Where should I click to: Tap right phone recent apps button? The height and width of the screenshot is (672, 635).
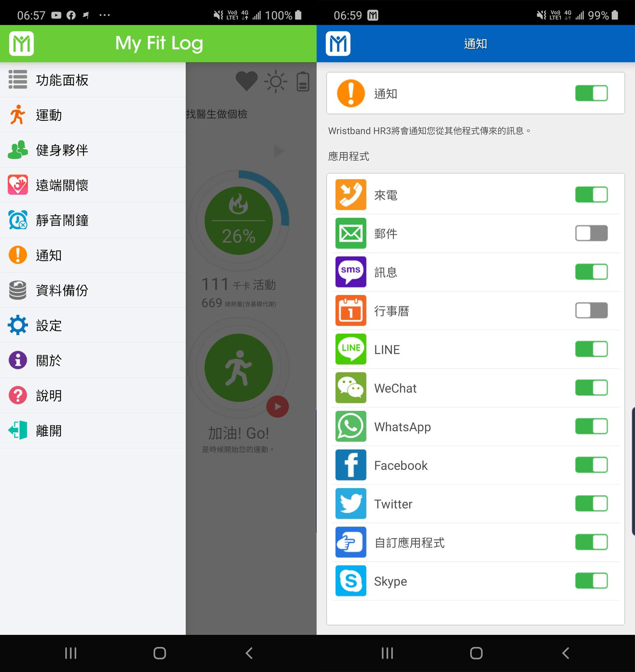[387, 653]
